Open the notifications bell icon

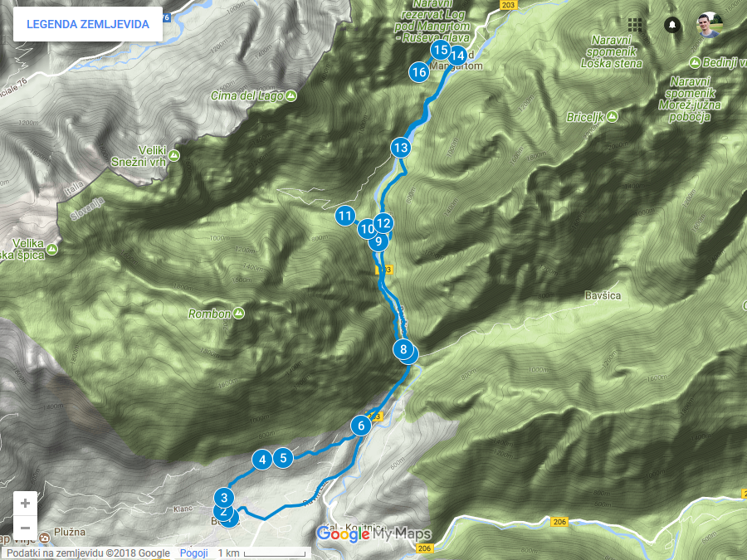click(x=672, y=24)
